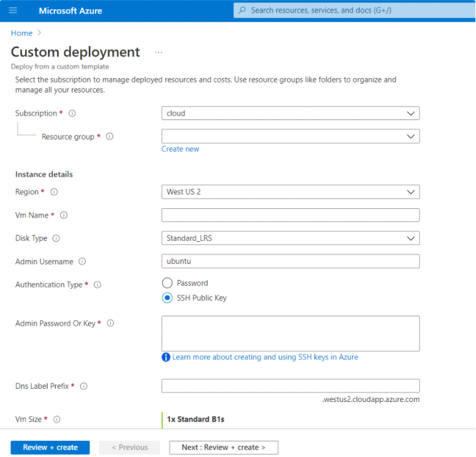The image size is (476, 457).
Task: Open the Resource group dropdown
Action: pyautogui.click(x=290, y=136)
